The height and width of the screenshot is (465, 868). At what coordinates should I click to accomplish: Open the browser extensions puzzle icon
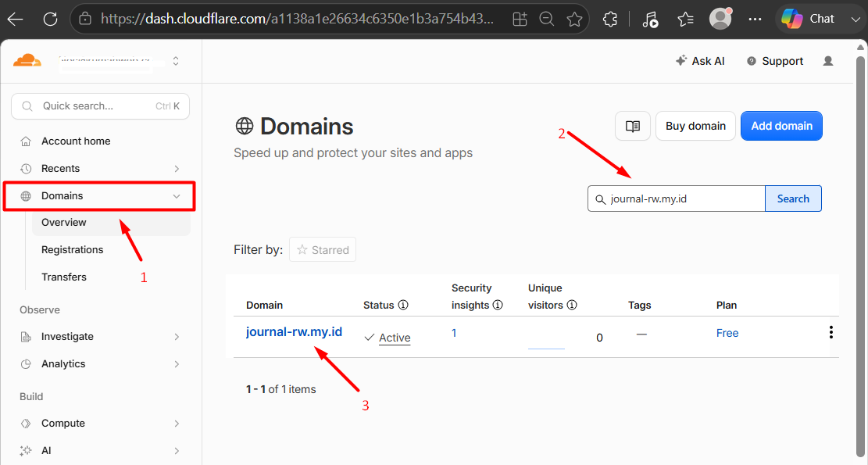[610, 20]
